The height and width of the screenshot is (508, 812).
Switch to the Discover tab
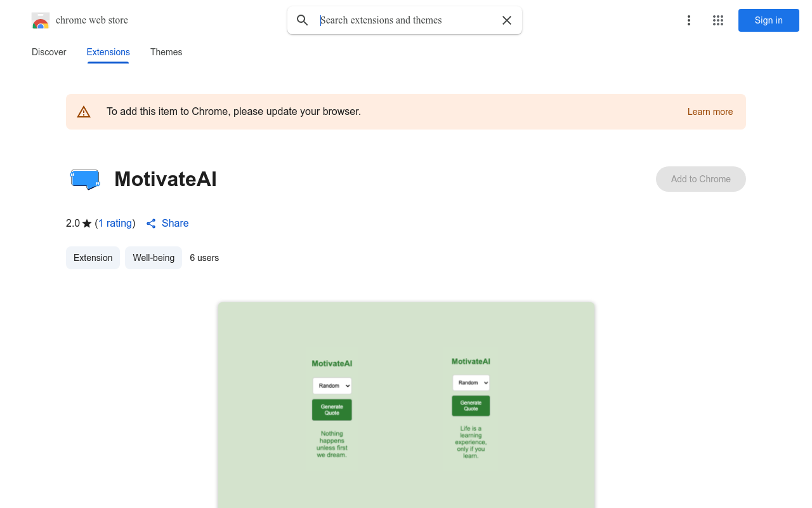(49, 52)
